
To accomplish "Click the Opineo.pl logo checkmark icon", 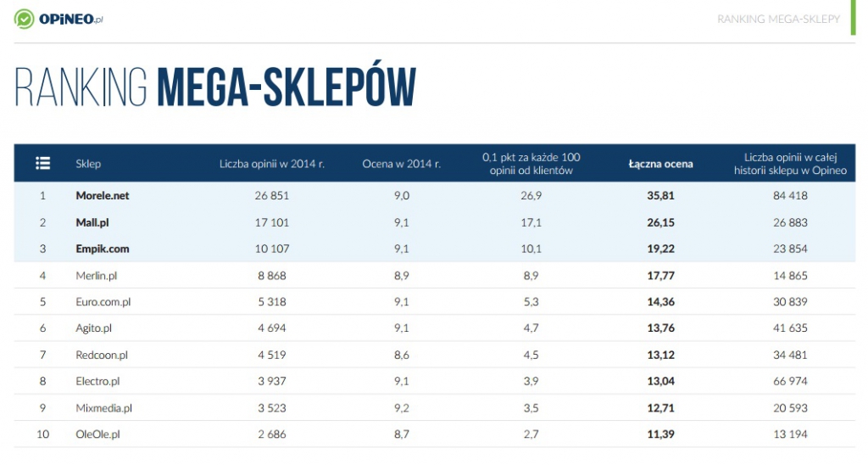I will (25, 19).
